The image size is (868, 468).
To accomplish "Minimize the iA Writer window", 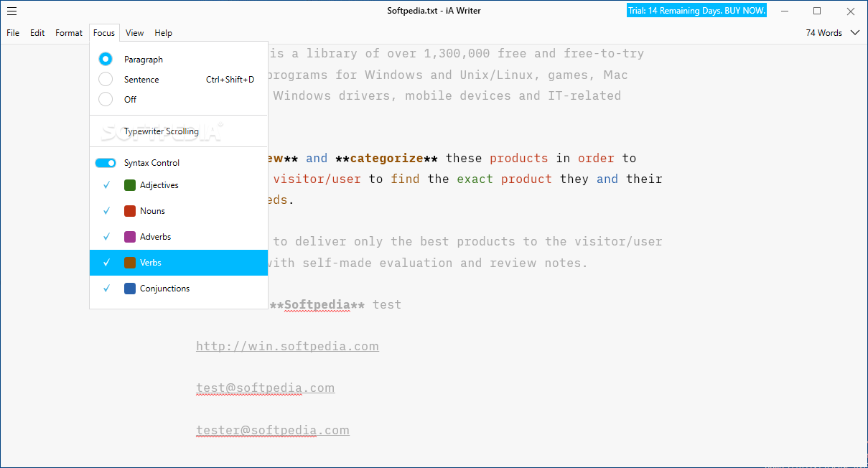I will 785,11.
